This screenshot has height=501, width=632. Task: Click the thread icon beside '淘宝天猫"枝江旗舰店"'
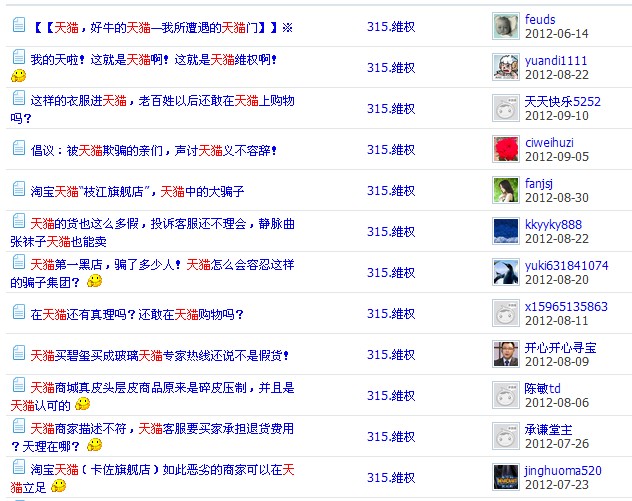18,188
